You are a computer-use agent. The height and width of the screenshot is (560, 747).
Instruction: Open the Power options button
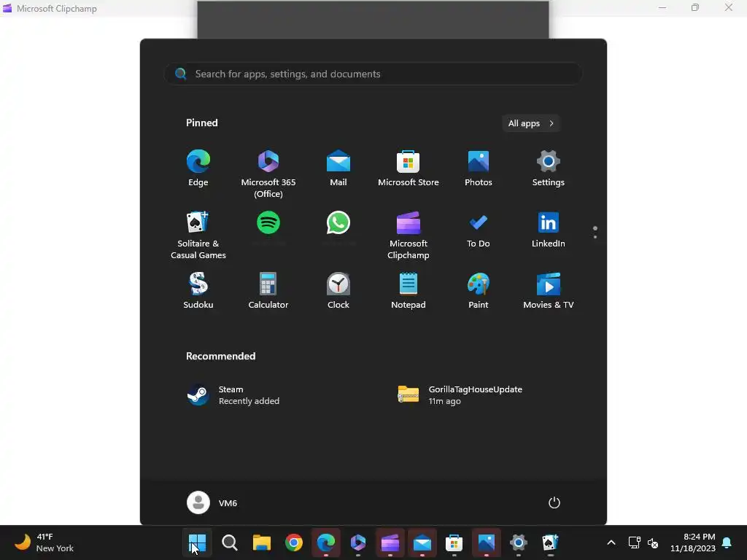coord(554,503)
